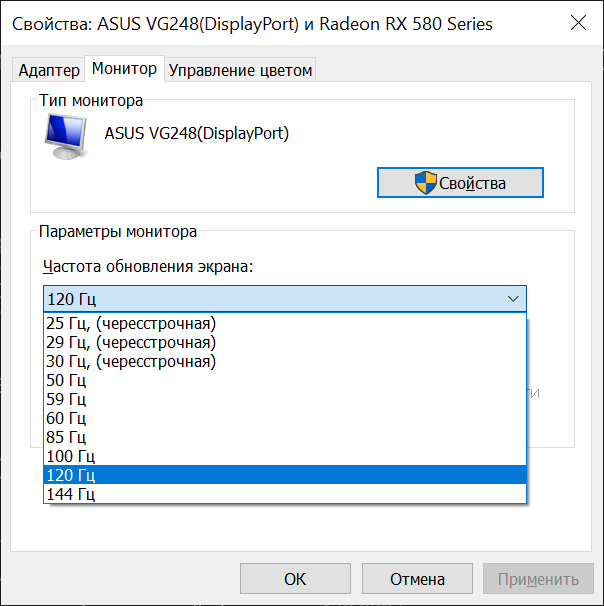Open the Управление цветом tab
This screenshot has width=604, height=606.
coord(240,69)
